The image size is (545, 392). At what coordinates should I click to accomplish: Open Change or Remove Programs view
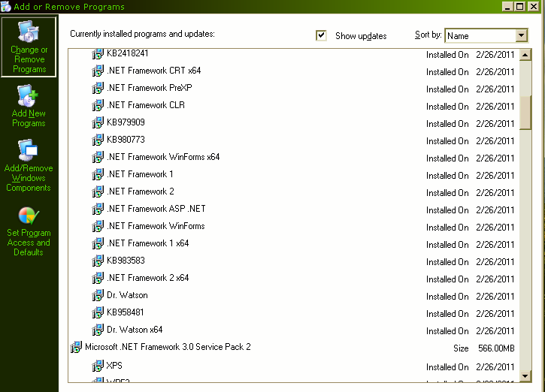pyautogui.click(x=29, y=47)
